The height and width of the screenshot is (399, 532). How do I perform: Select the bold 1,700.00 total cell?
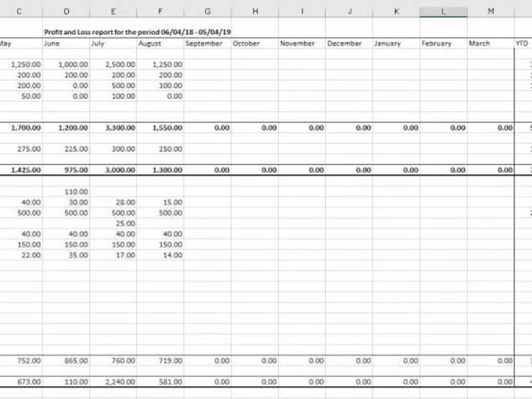[x=21, y=128]
